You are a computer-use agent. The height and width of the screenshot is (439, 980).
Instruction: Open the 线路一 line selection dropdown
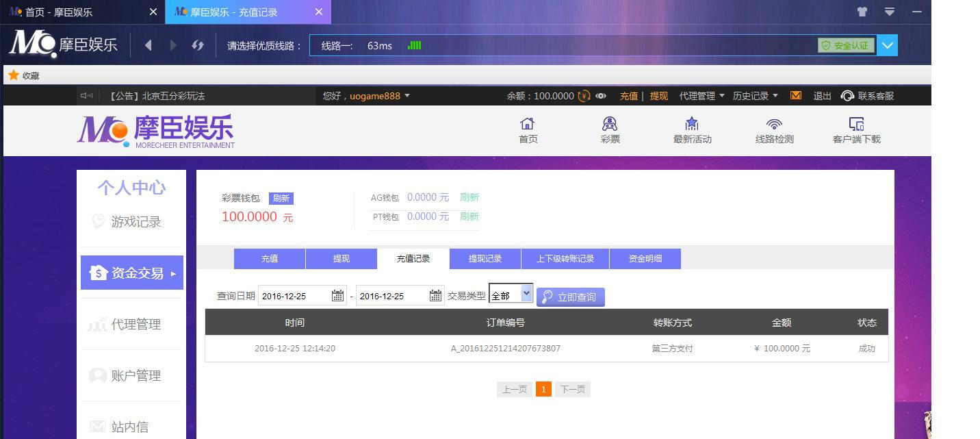[887, 45]
